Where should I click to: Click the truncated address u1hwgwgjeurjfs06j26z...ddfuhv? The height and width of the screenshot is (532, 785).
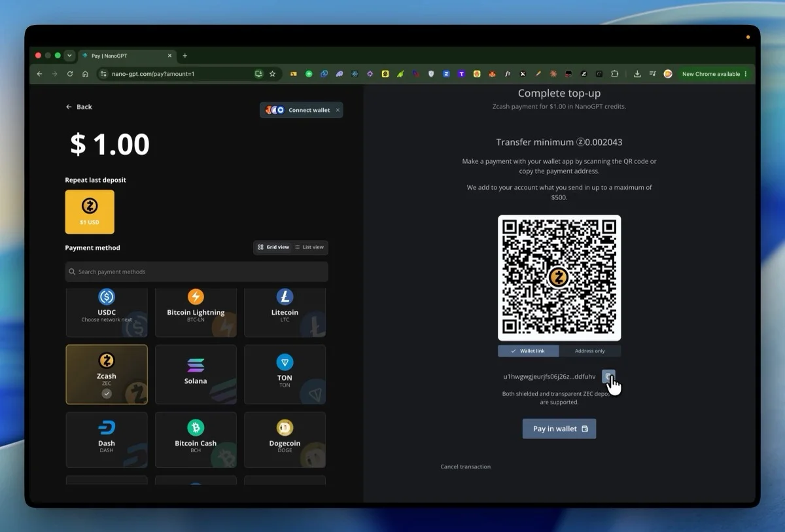point(549,376)
